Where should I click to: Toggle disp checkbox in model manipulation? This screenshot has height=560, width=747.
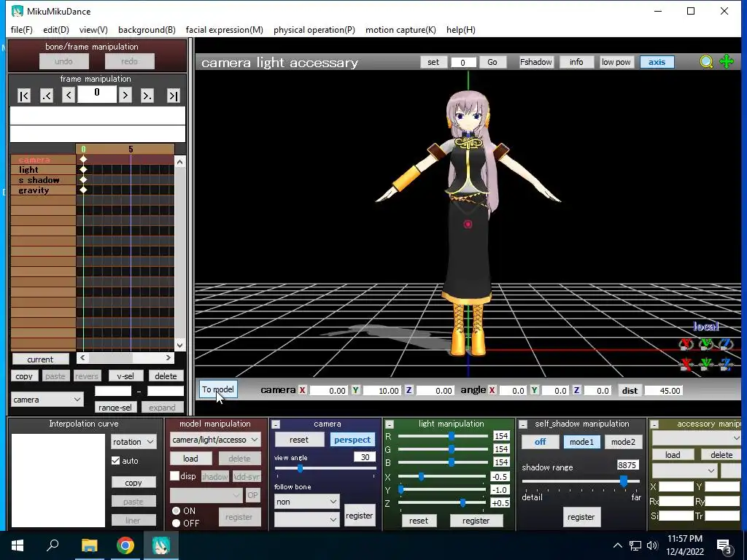coord(175,476)
